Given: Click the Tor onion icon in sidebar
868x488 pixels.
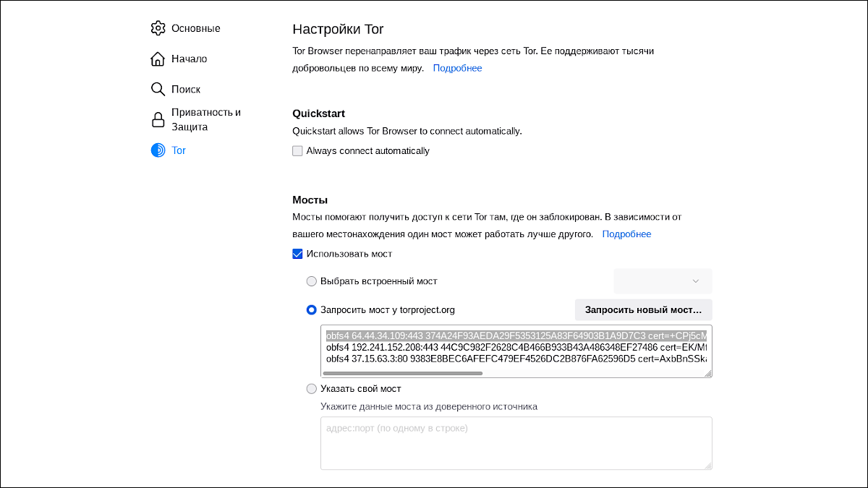Looking at the screenshot, I should pos(158,150).
